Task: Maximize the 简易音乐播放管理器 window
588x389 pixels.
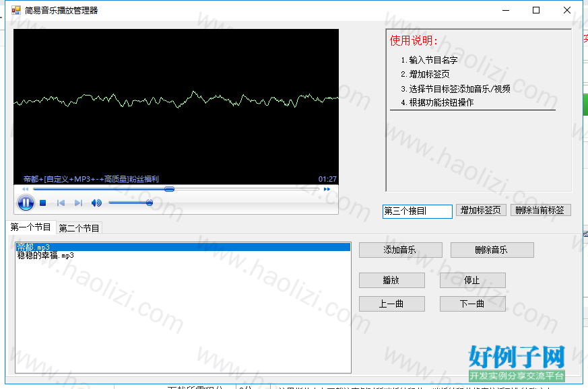Action: click(536, 10)
